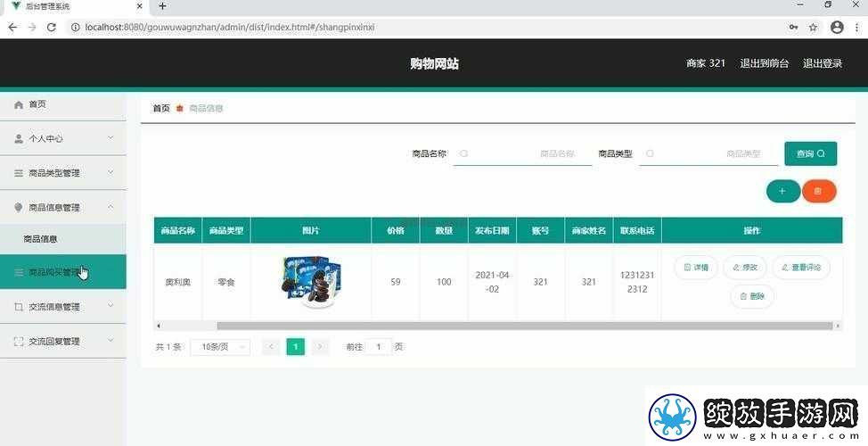Click the page jump number input
Screen dimensions: 868x446
tap(379, 347)
